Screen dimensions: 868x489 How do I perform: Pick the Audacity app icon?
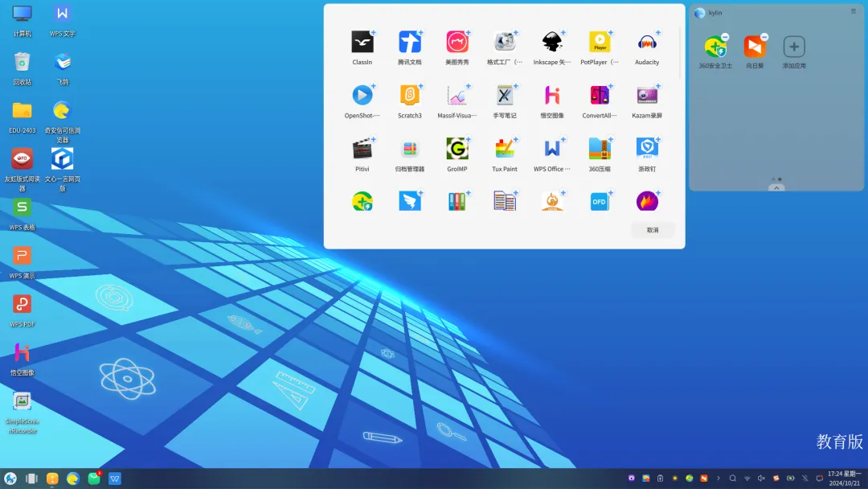click(x=647, y=43)
